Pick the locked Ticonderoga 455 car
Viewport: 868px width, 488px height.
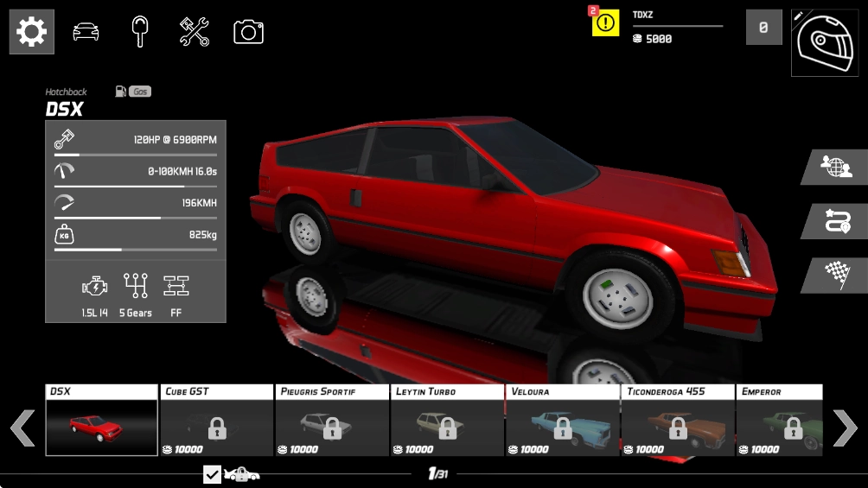677,420
